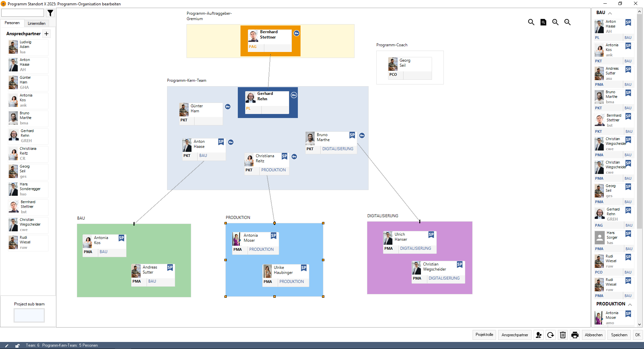Click the Ansprechpartner heading in the left panel
The image size is (644, 349).
[x=23, y=34]
